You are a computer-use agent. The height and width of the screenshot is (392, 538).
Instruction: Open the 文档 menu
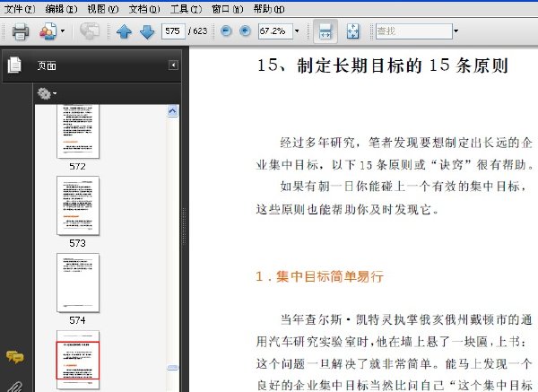[144, 9]
